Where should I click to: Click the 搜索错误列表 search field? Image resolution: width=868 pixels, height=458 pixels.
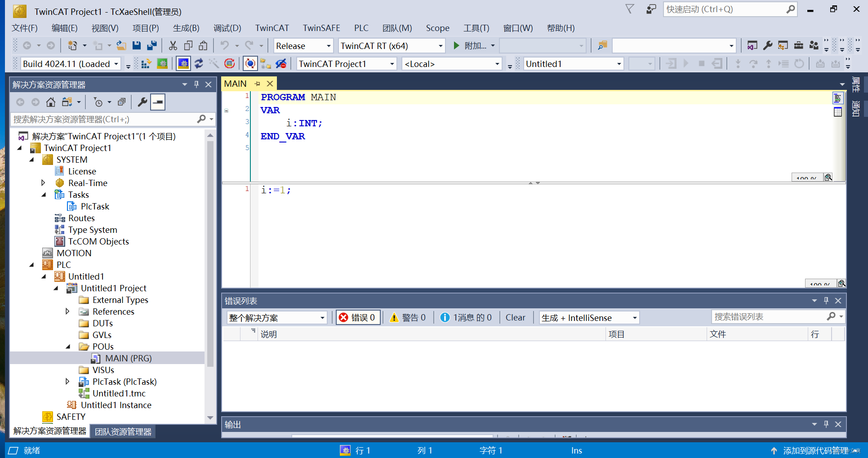tap(778, 316)
